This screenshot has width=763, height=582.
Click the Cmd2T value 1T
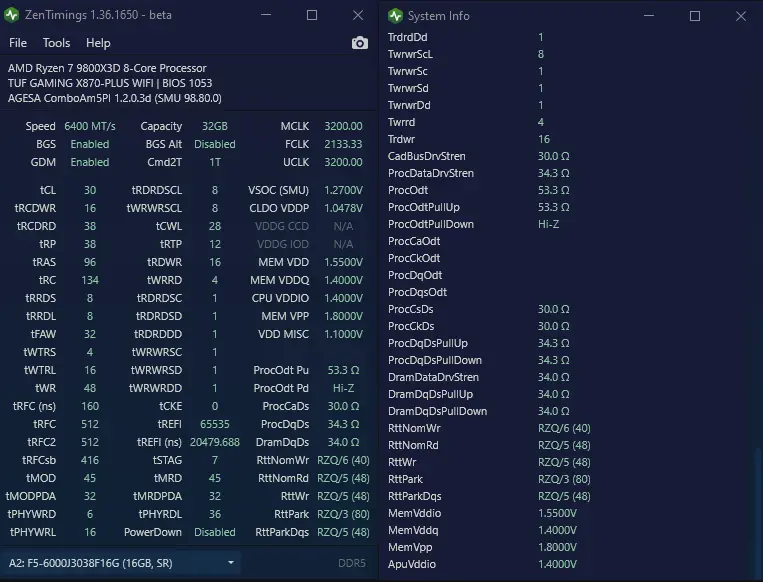tap(215, 162)
